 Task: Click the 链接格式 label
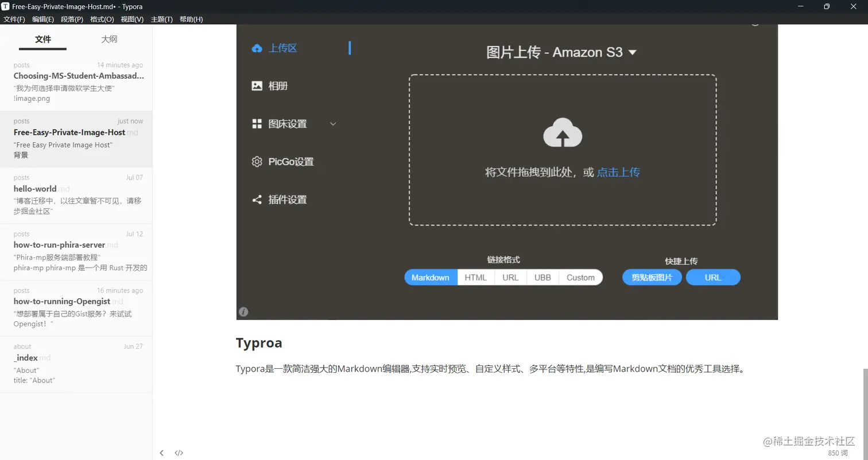click(x=503, y=260)
